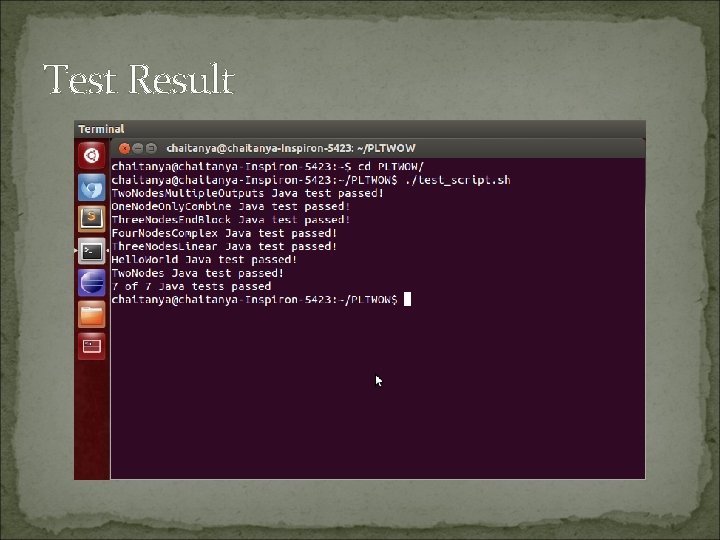Screen dimensions: 720x540
Task: Maximize the terminal window
Action: [x=151, y=148]
